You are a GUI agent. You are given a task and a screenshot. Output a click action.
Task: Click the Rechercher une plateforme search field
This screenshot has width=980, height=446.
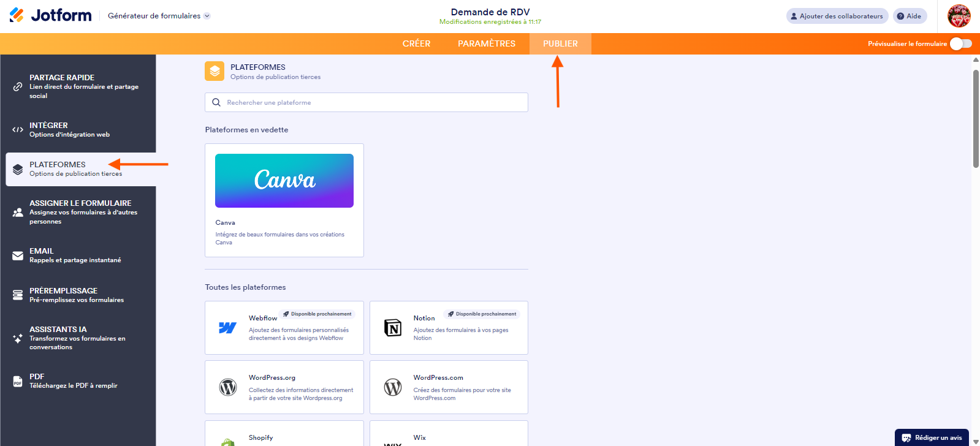click(367, 102)
